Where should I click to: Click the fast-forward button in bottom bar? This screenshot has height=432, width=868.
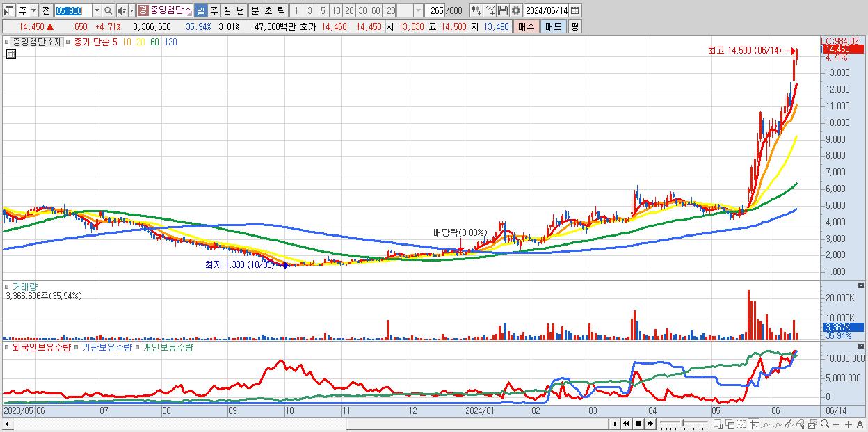(650, 424)
